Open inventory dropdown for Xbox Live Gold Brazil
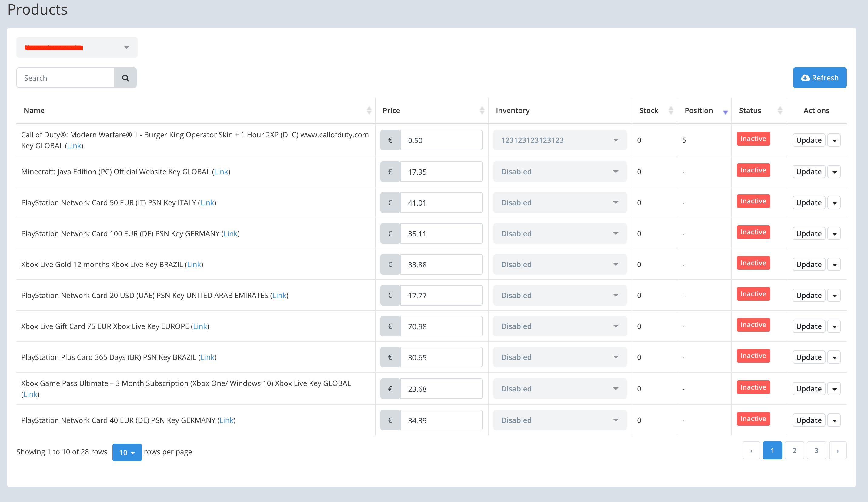868x502 pixels. tap(560, 264)
